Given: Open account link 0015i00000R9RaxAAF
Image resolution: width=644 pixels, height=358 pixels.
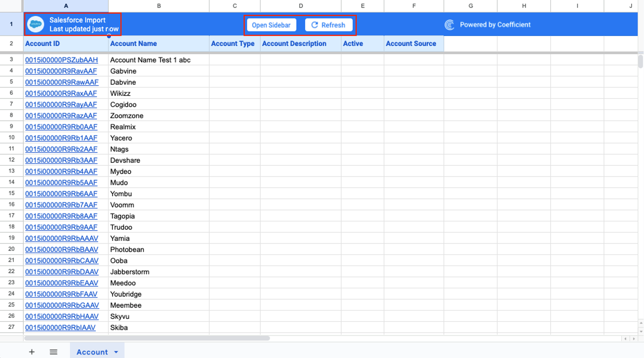Looking at the screenshot, I should tap(61, 93).
